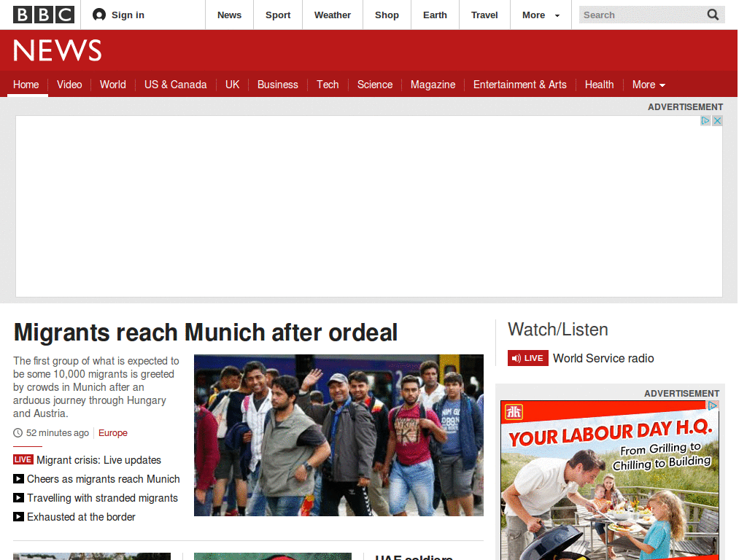Open the Sport section

(x=278, y=15)
